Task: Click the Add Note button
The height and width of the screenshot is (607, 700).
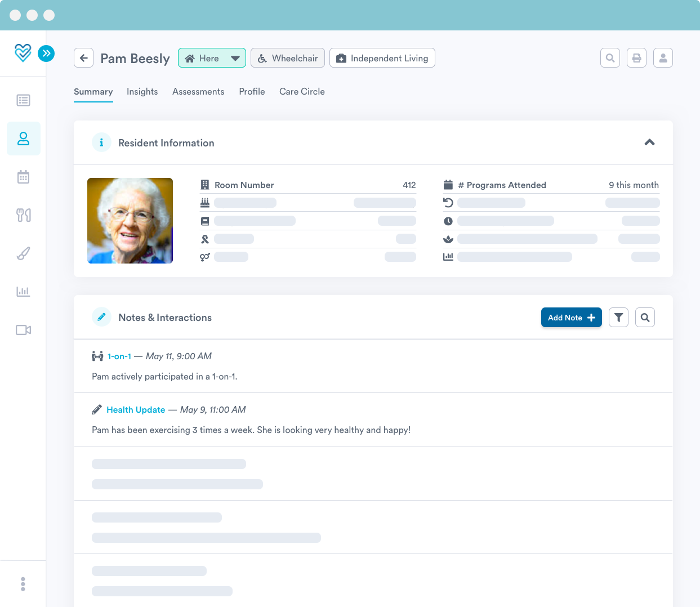Action: tap(572, 318)
